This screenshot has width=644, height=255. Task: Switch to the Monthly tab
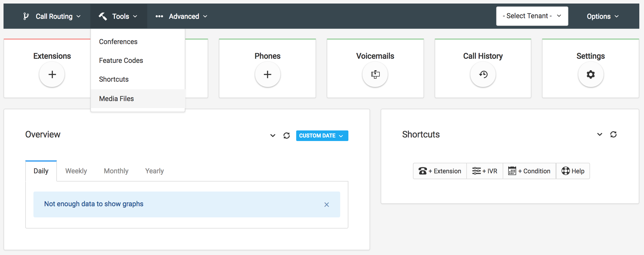pos(116,171)
